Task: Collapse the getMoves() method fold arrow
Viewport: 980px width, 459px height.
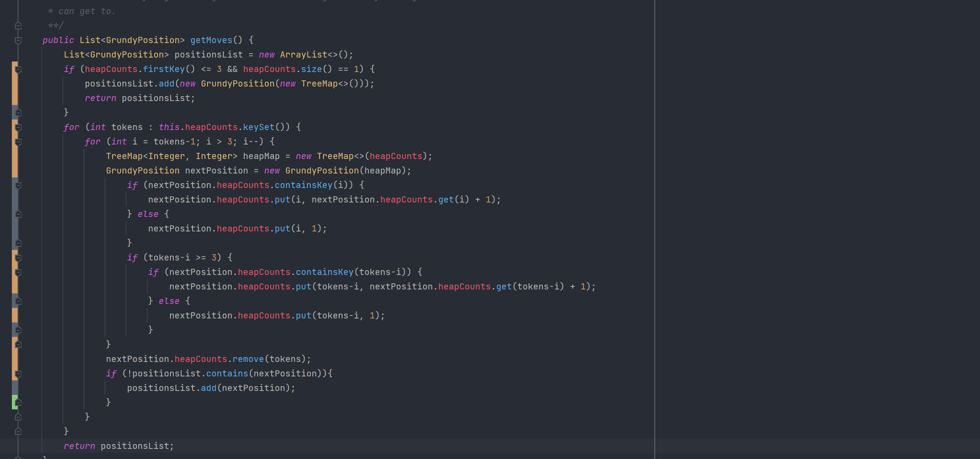Action: coord(18,40)
